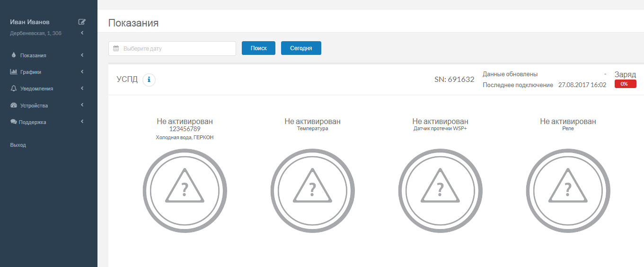
Task: Click the Выход logout link
Action: (x=18, y=145)
